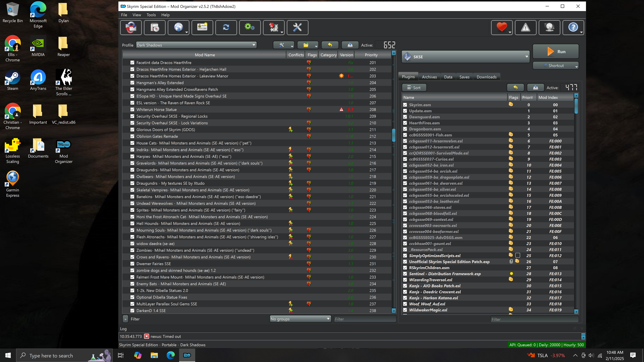This screenshot has height=362, width=644.
Task: Toggle Oblivion Gates Remade checkbox
Action: (x=132, y=136)
